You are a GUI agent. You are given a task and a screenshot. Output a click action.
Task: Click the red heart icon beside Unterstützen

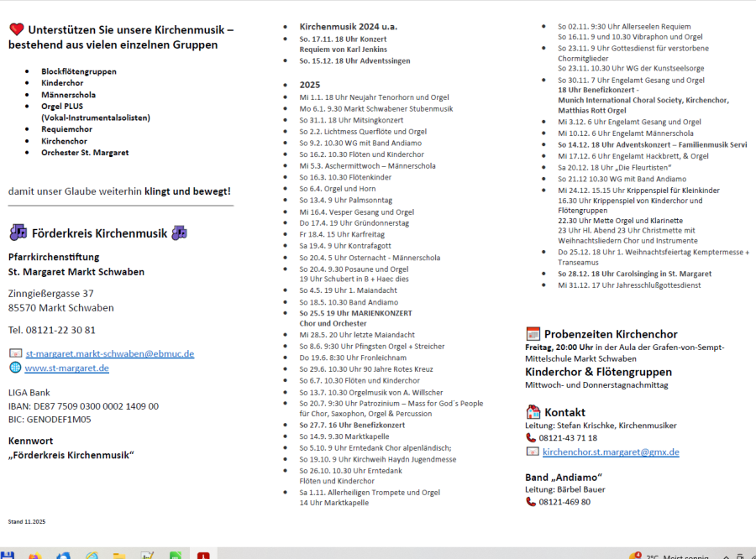pos(16,29)
